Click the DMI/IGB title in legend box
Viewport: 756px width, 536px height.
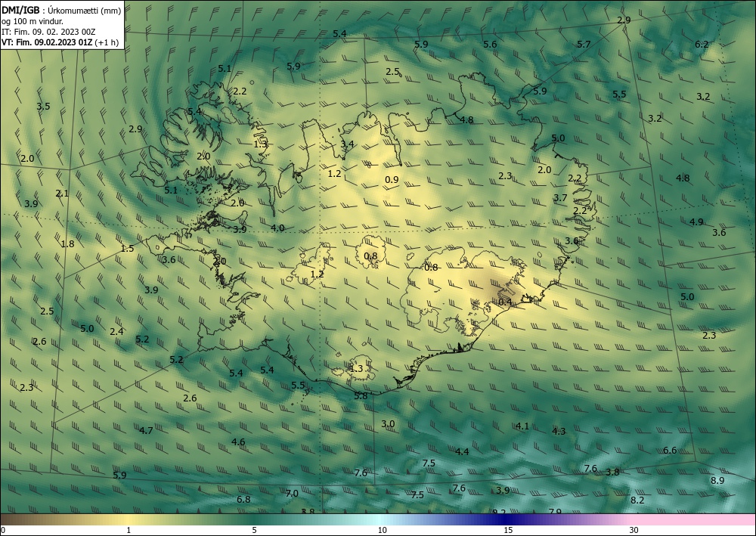coord(20,10)
